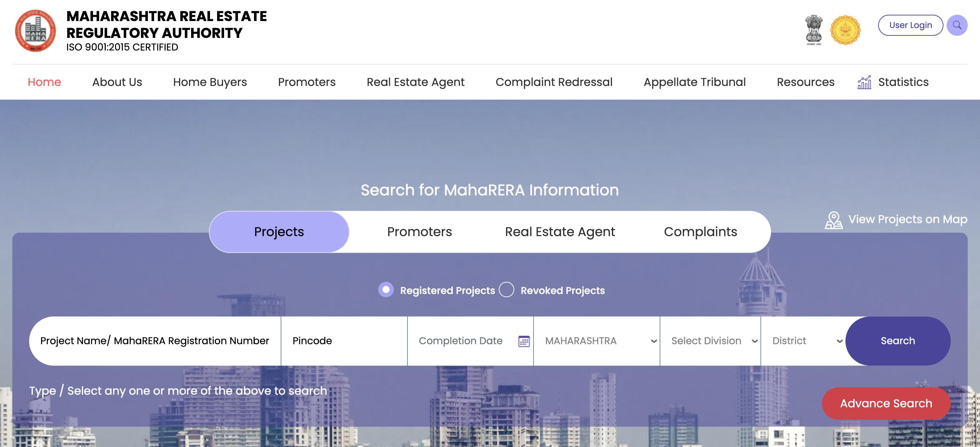Click the magnifier search icon in header
980x447 pixels.
(x=957, y=25)
